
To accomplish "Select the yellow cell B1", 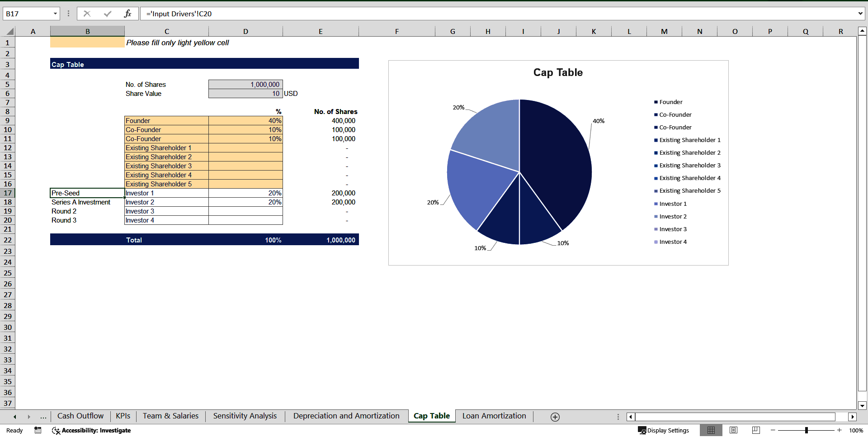I will 87,43.
